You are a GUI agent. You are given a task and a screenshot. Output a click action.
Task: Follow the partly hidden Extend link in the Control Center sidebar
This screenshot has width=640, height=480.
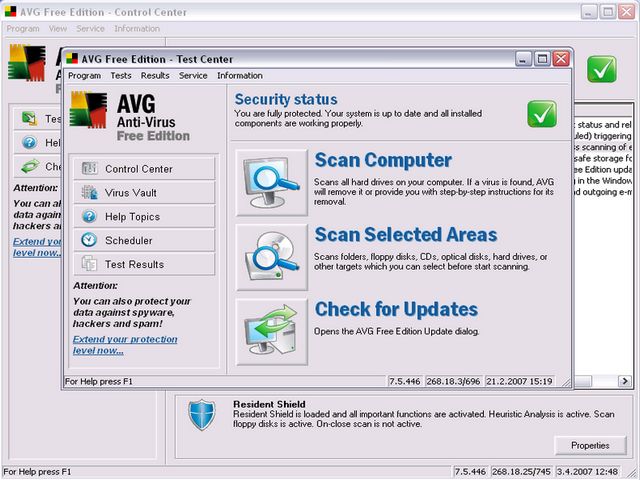[37, 247]
